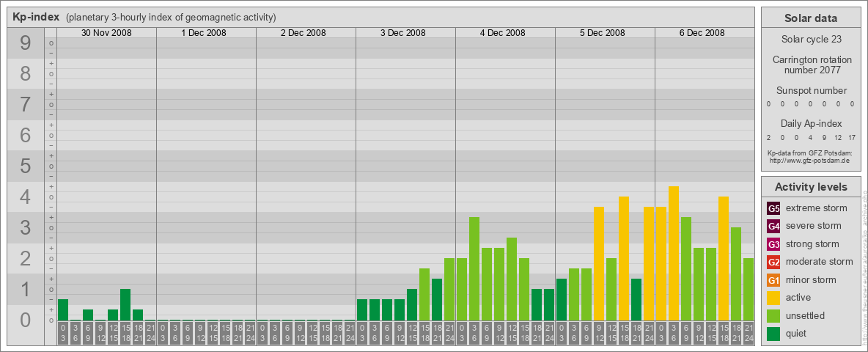Click the 'extreme storm' legend label
868x352 pixels.
pos(817,208)
